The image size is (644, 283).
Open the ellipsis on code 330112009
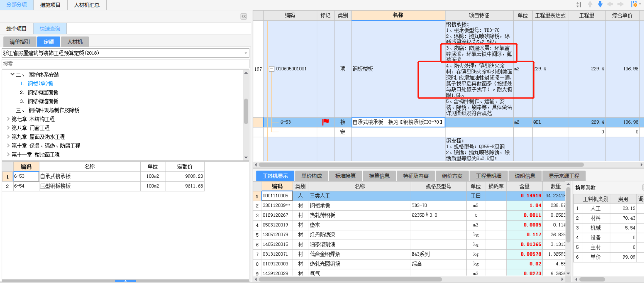288,205
